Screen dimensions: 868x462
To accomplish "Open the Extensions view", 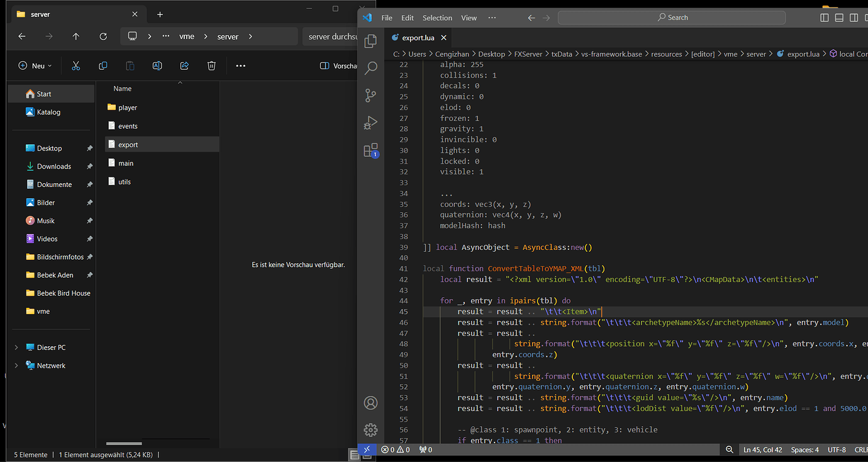I will pos(370,150).
